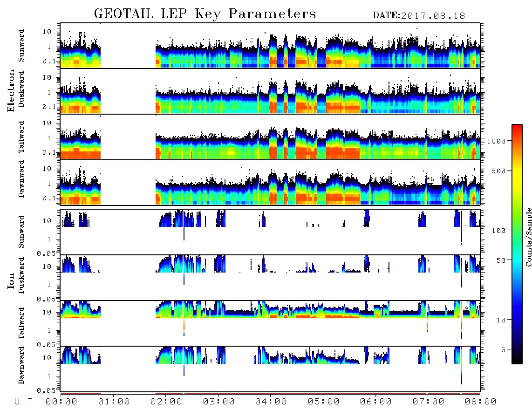Click the Electron Tailward spectrogram panel
The height and width of the screenshot is (410, 532).
[x=270, y=137]
